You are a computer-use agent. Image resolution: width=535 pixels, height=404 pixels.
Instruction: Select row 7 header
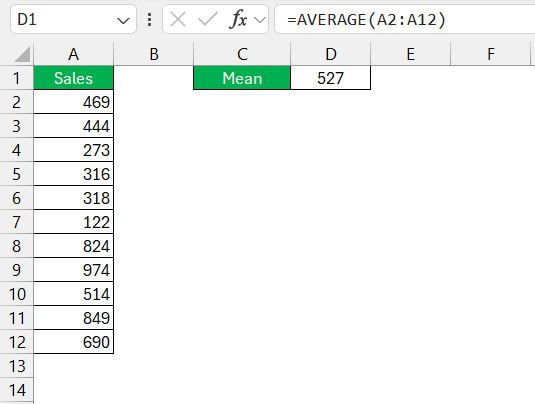coord(16,222)
